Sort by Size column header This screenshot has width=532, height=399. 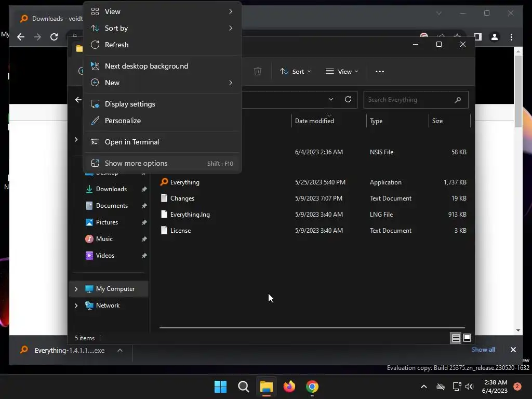pos(449,121)
